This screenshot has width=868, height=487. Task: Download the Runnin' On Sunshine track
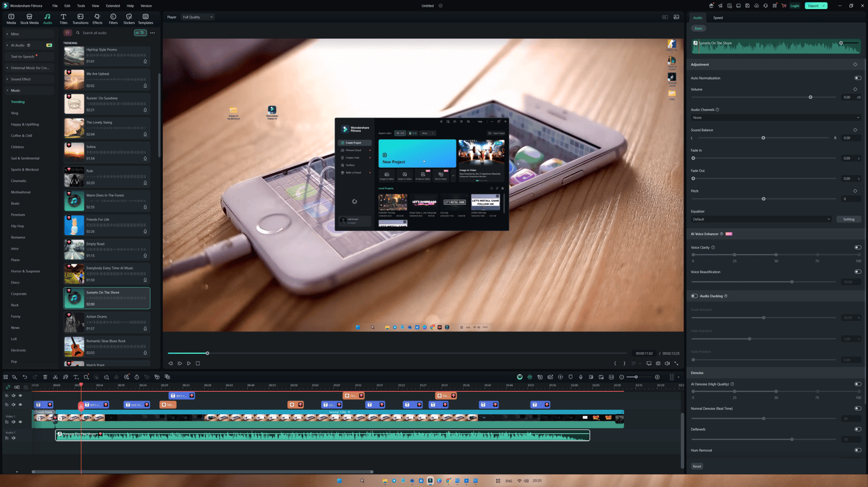(145, 110)
